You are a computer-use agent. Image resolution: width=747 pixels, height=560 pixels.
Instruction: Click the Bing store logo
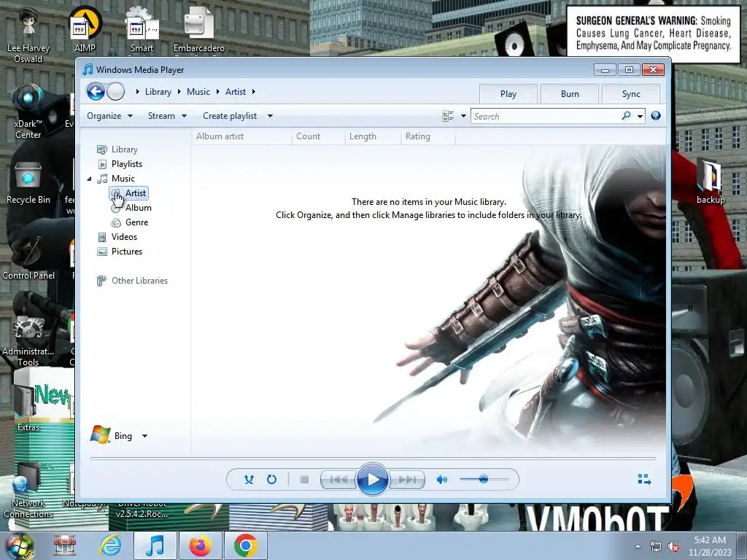click(100, 435)
